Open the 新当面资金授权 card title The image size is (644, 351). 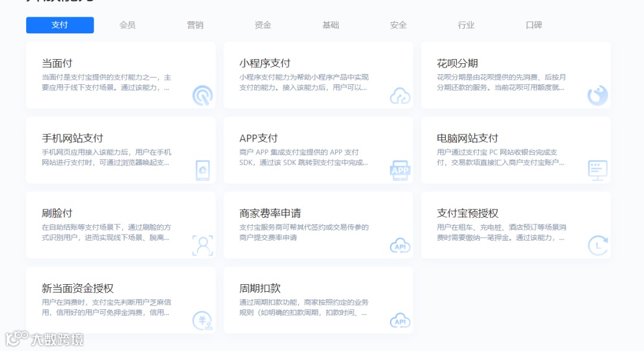pyautogui.click(x=78, y=288)
